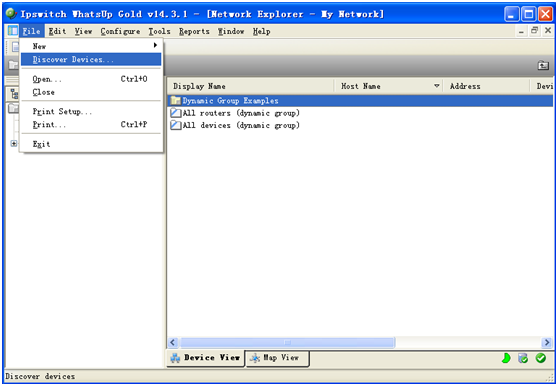This screenshot has height=388, width=556.
Task: Restore the inner Network Explorer window
Action: (534, 31)
